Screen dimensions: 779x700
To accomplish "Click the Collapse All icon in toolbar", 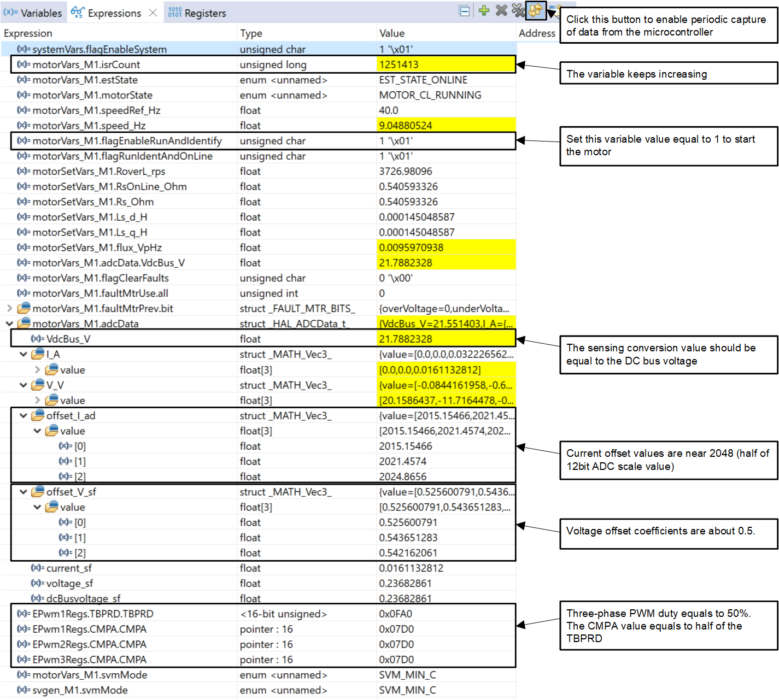I will tap(464, 11).
